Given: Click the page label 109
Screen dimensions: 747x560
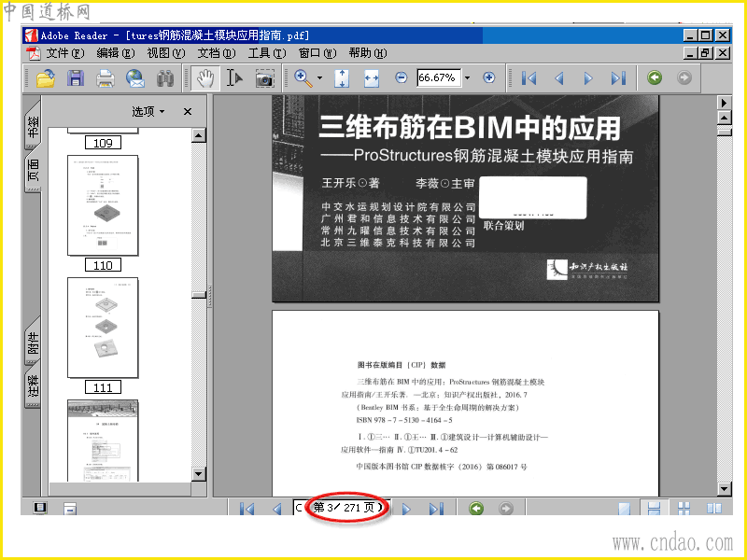Looking at the screenshot, I should click(x=103, y=143).
